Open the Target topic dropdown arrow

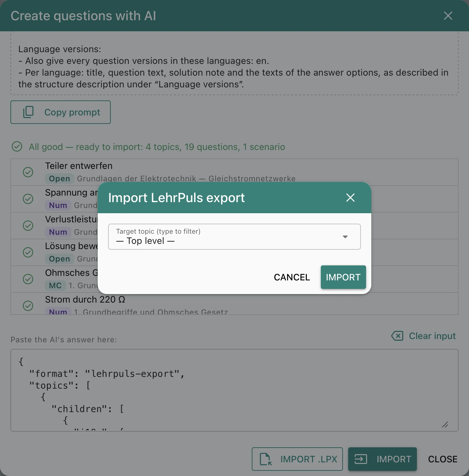tap(345, 237)
